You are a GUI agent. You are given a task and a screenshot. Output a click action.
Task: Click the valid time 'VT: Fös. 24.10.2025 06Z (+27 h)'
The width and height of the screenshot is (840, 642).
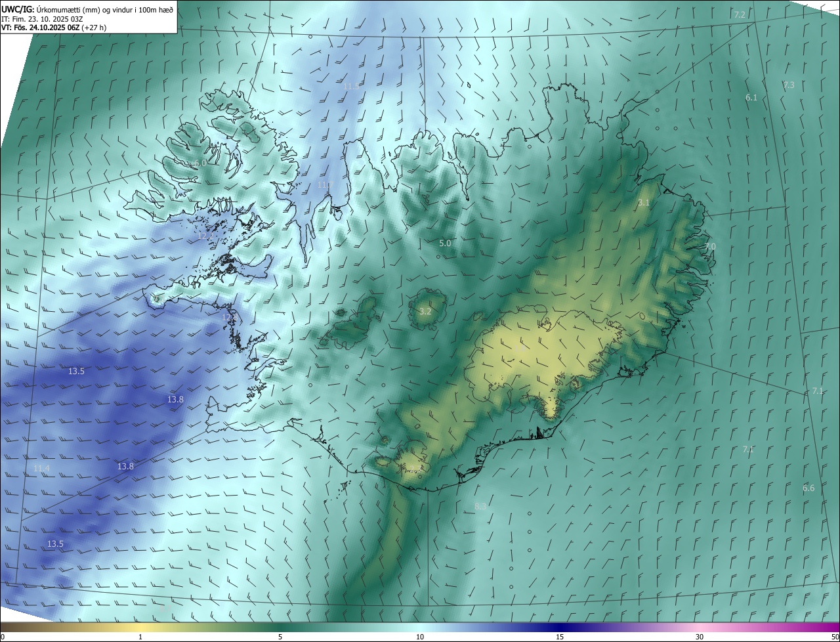tap(54, 28)
